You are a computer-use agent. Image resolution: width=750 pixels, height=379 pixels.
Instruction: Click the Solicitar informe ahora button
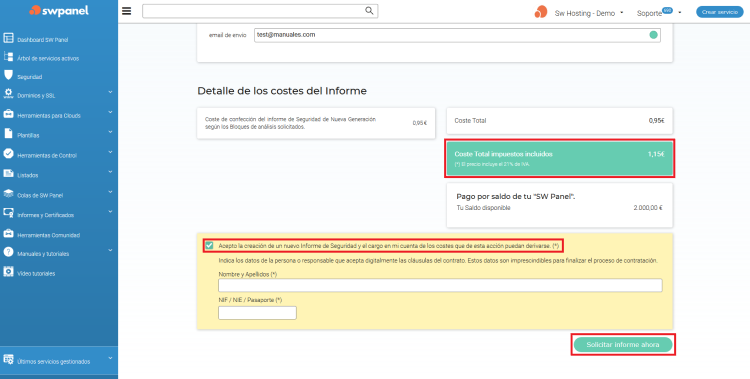pyautogui.click(x=623, y=345)
